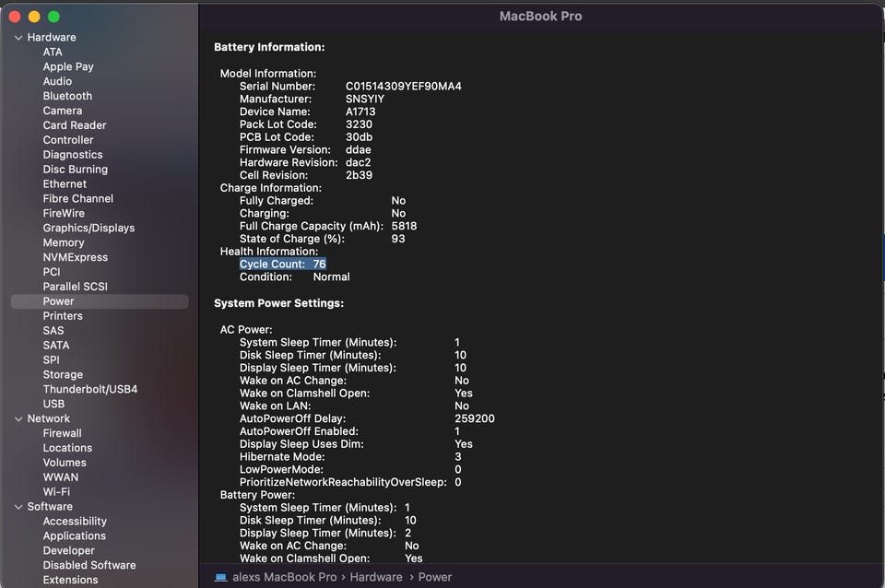The width and height of the screenshot is (885, 588).
Task: Open Storage details
Action: [x=63, y=375]
